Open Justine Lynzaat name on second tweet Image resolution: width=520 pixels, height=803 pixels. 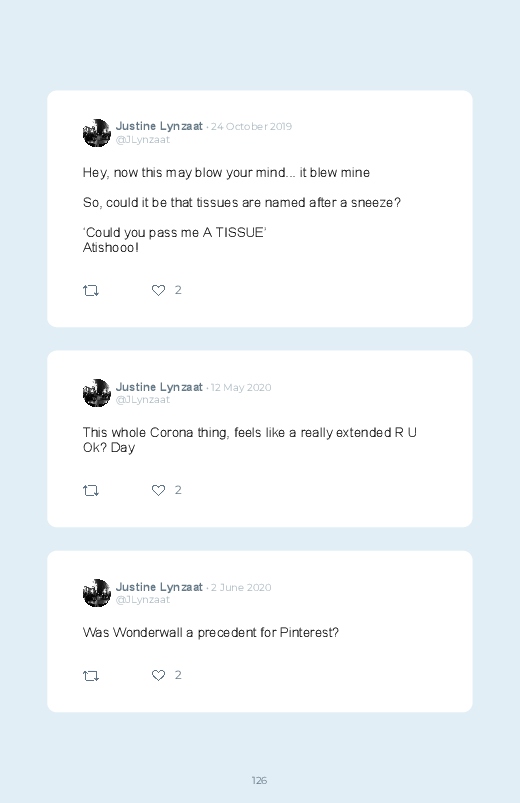159,387
